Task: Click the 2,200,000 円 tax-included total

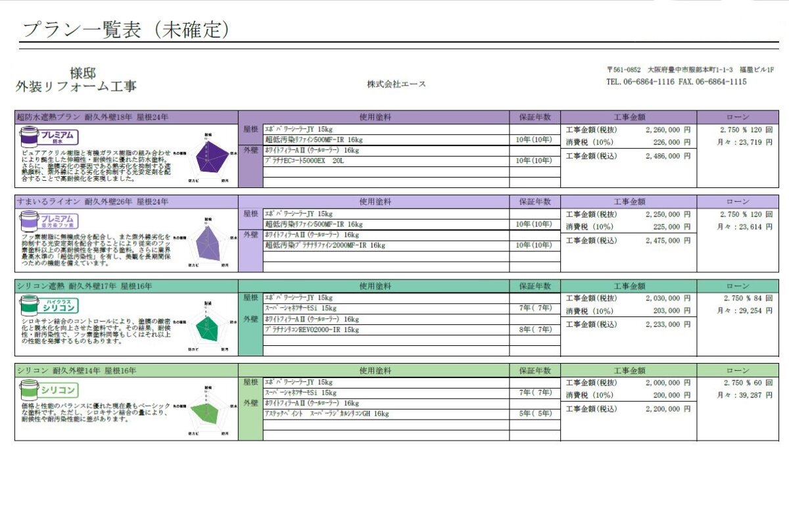Action: [x=668, y=408]
